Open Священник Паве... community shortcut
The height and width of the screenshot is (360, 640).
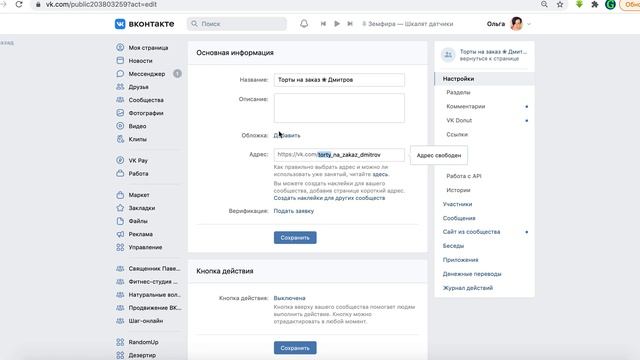pos(149,269)
